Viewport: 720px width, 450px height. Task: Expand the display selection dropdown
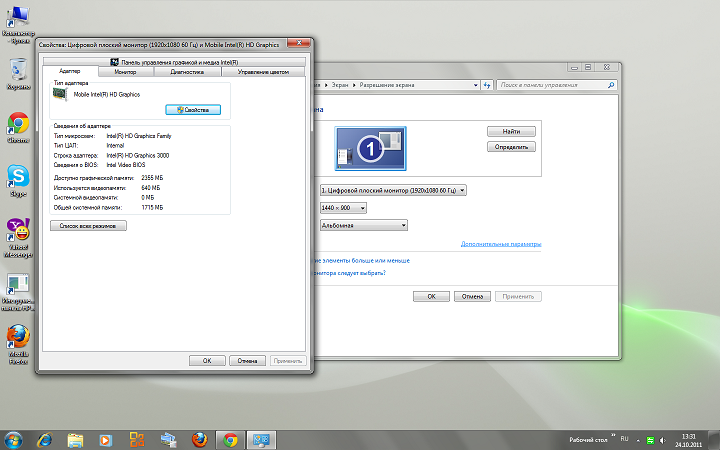coord(394,190)
